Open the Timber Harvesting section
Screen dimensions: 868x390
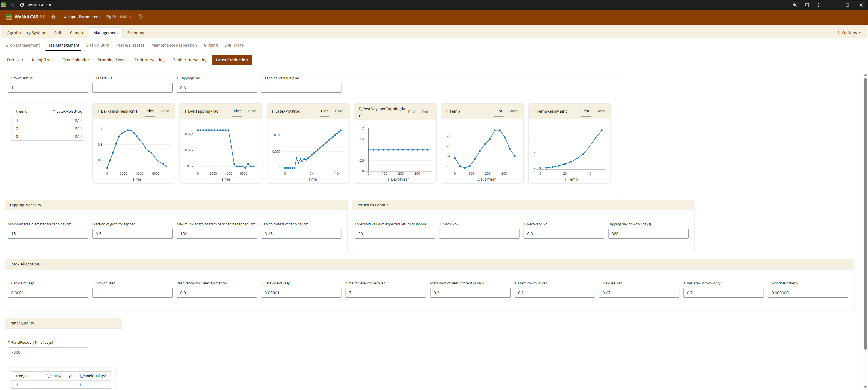tap(190, 60)
